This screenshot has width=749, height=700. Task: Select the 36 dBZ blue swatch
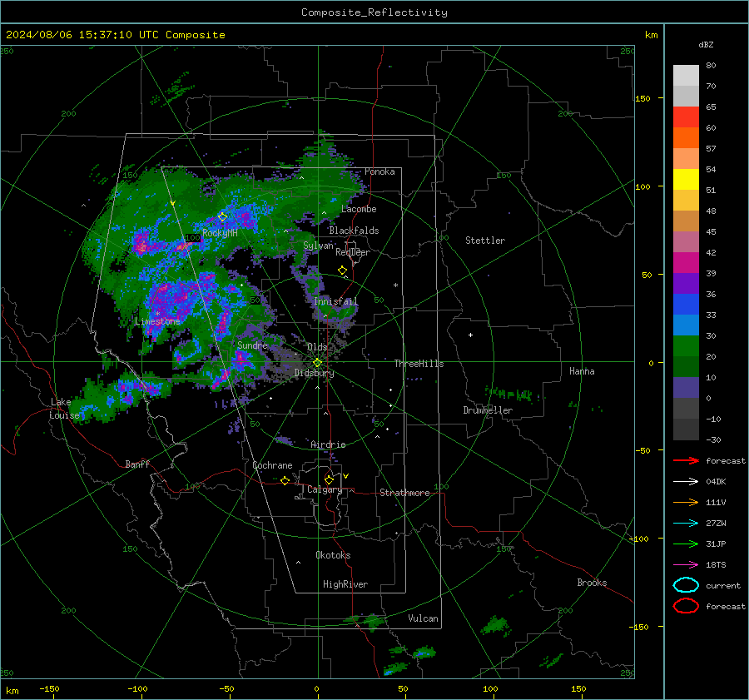coord(686,304)
